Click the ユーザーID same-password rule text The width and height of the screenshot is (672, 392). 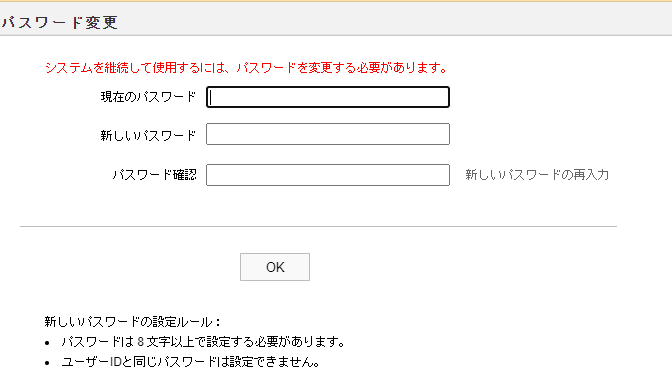(x=191, y=362)
